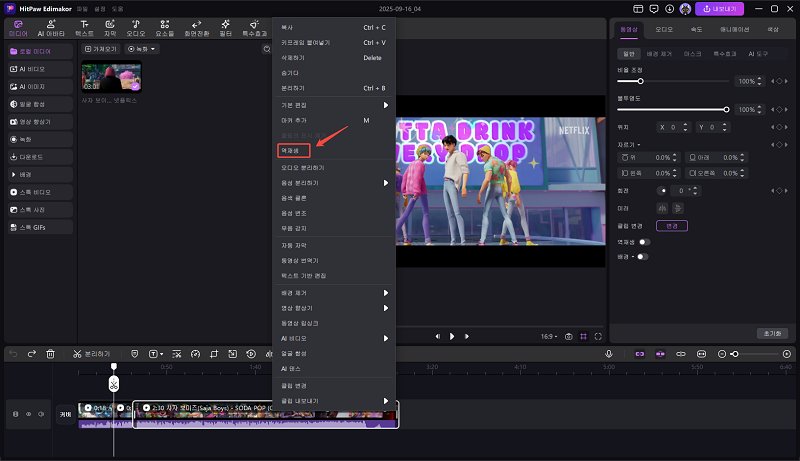Take a preview snapshot with the camera icon

[x=568, y=337]
